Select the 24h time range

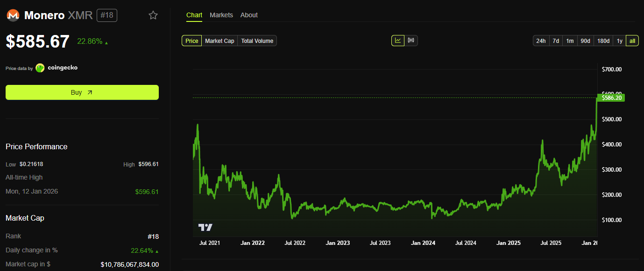click(541, 41)
